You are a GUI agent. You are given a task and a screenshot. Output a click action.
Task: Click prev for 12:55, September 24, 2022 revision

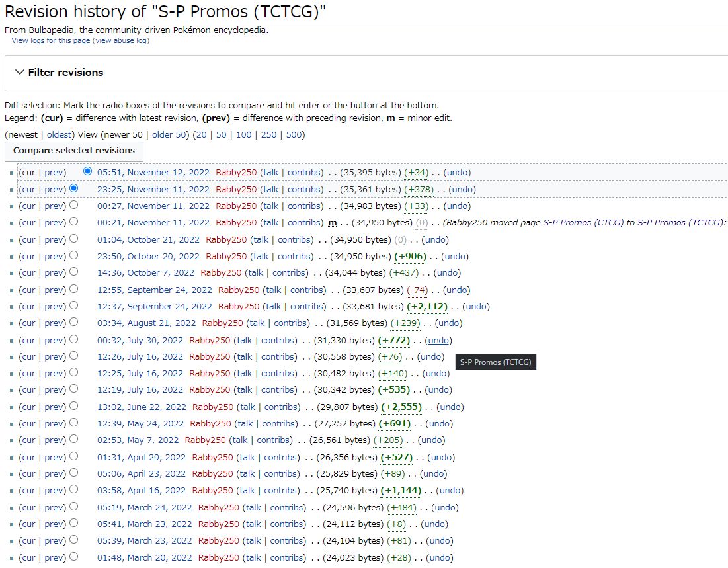click(x=54, y=290)
